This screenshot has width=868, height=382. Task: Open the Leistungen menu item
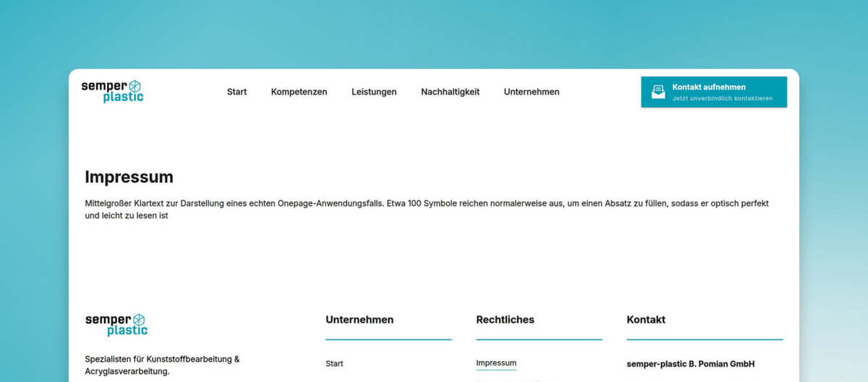coord(374,92)
